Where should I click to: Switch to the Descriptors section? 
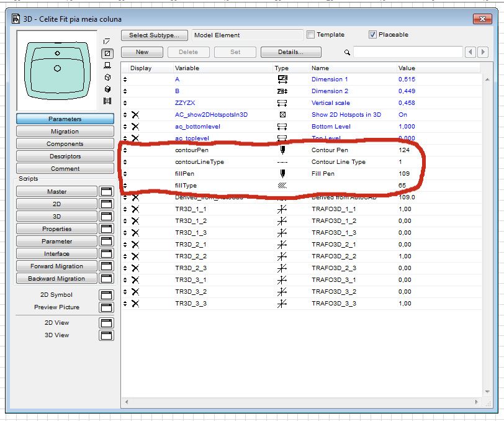click(x=65, y=156)
